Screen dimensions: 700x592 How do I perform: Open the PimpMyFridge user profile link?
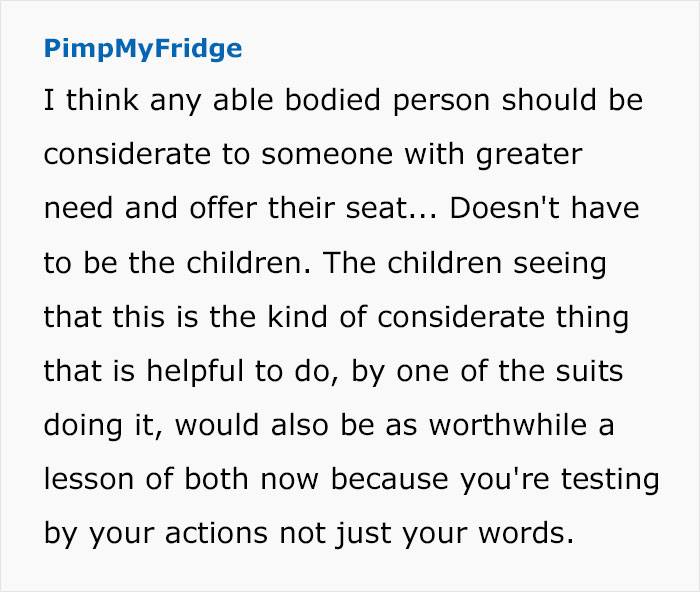[x=143, y=48]
